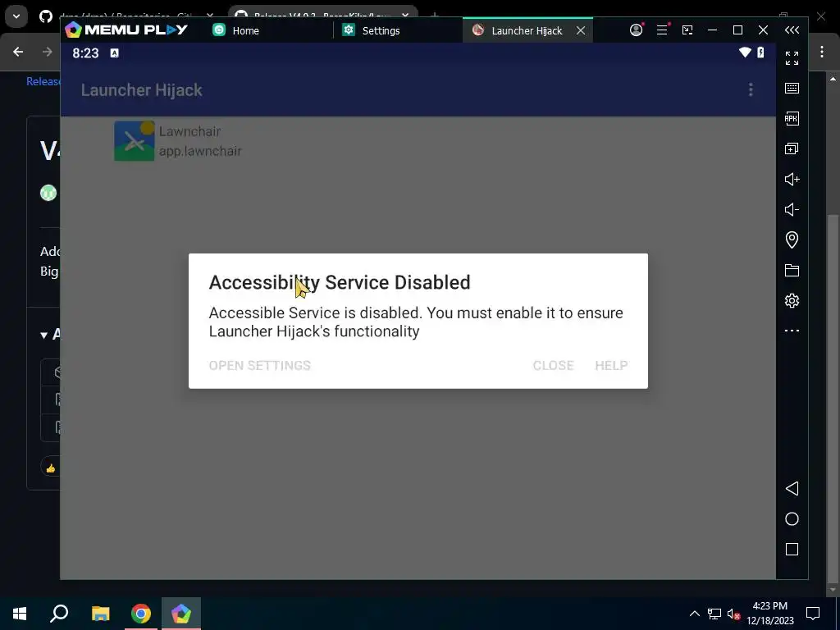
Task: Open Chrome three-dot menu
Action: click(822, 52)
